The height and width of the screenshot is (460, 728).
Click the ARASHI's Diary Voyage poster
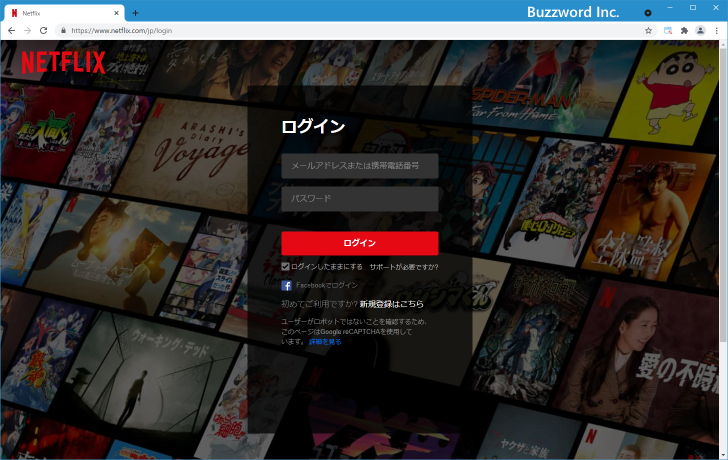[x=188, y=153]
